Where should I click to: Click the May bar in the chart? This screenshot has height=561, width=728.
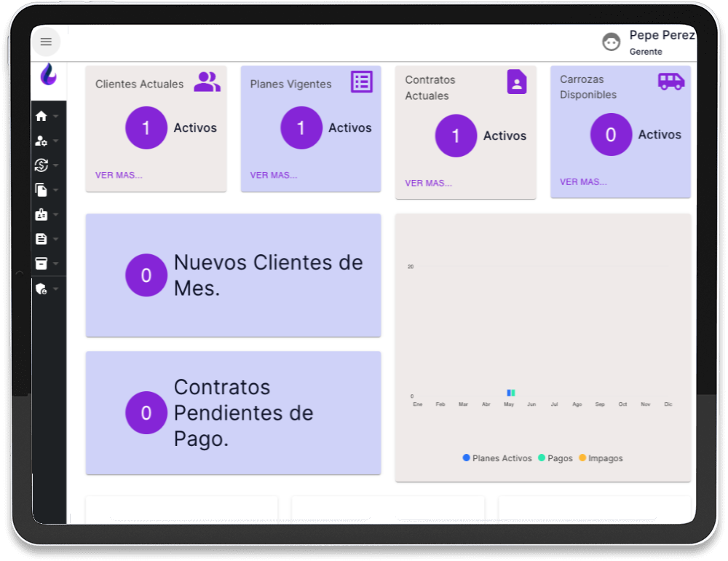(510, 393)
